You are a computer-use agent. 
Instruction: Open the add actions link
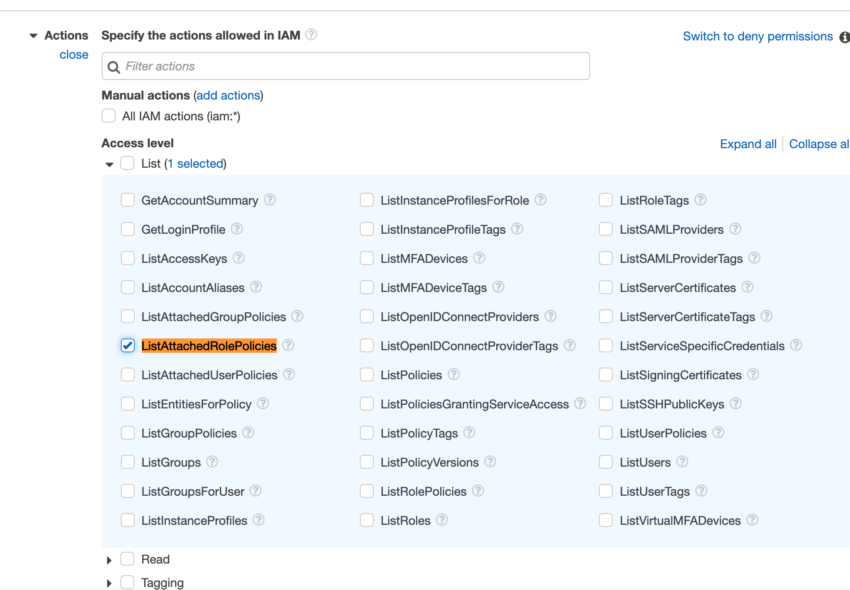[x=229, y=95]
